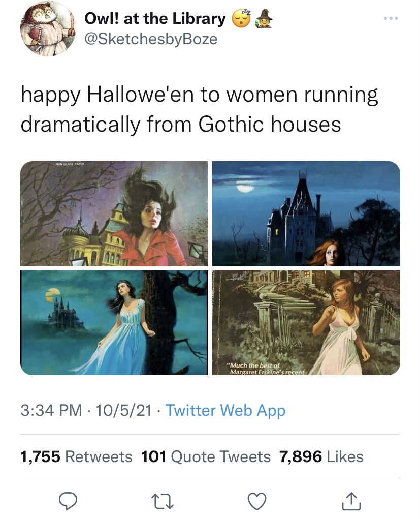Image resolution: width=420 pixels, height=519 pixels.
Task: View the 101 Quote Tweets list
Action: click(x=206, y=456)
